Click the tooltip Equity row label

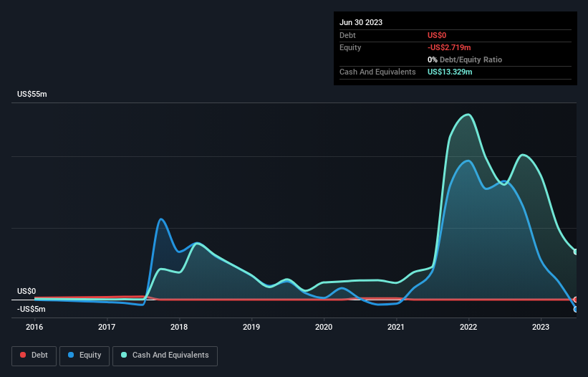(x=350, y=47)
